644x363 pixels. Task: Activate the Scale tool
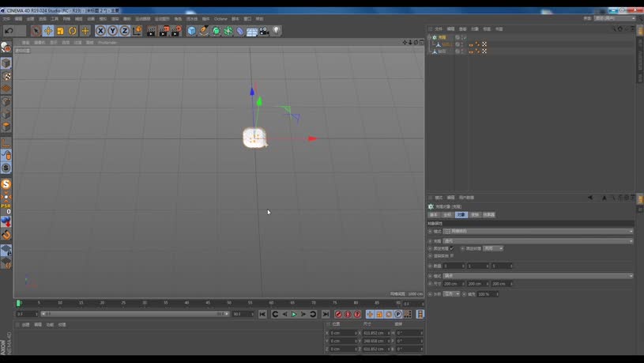pos(60,31)
